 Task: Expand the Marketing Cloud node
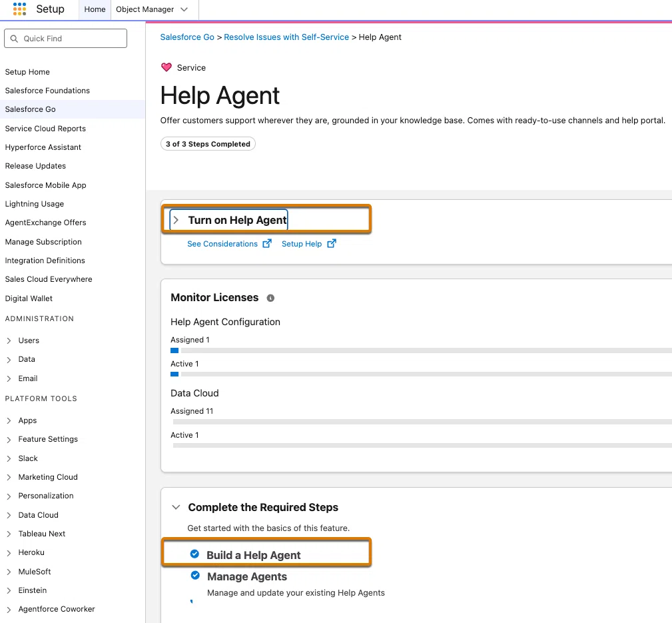pos(9,477)
